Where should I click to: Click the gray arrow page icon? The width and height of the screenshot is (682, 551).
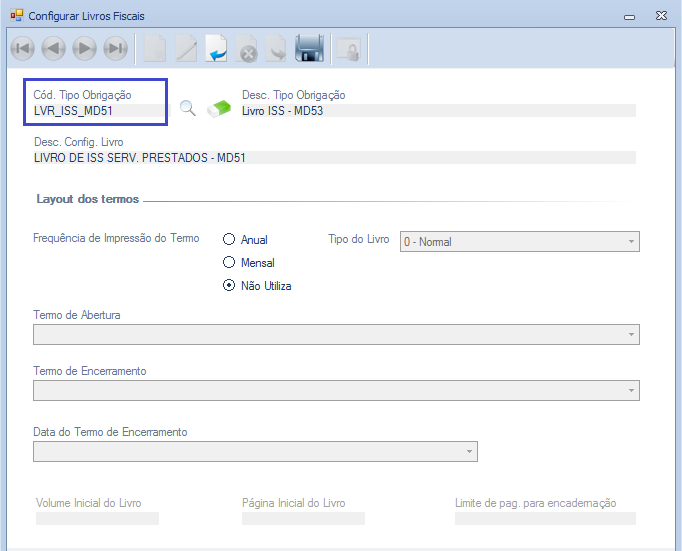(276, 48)
